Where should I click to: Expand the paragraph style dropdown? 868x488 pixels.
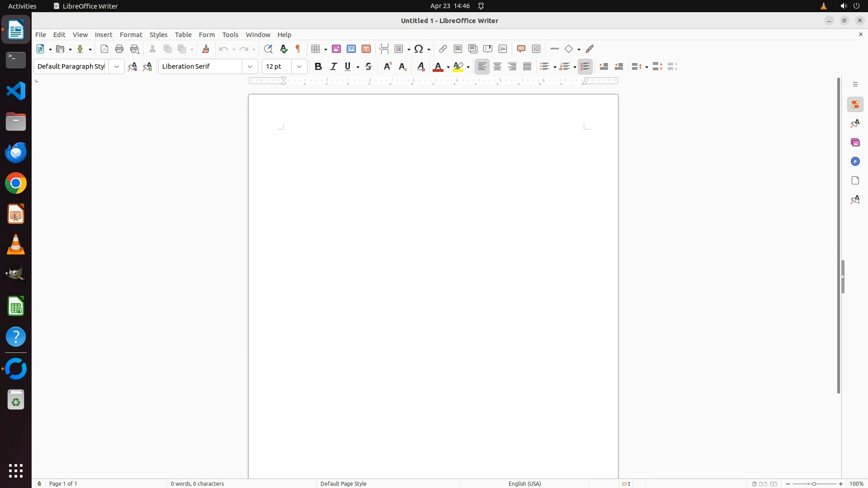pos(117,67)
